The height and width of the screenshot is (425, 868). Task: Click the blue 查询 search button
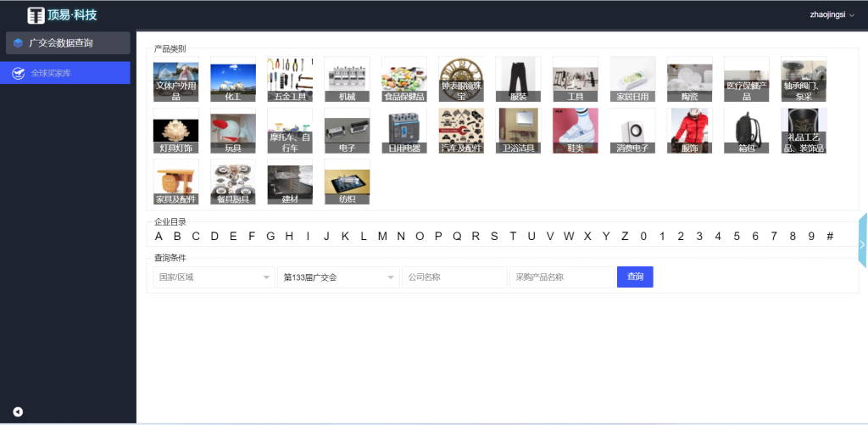tap(635, 277)
